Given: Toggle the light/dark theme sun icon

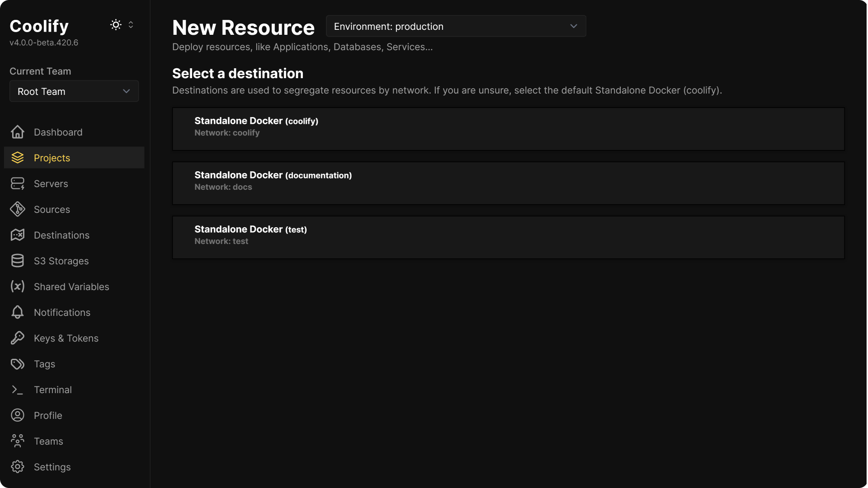Looking at the screenshot, I should tap(116, 24).
